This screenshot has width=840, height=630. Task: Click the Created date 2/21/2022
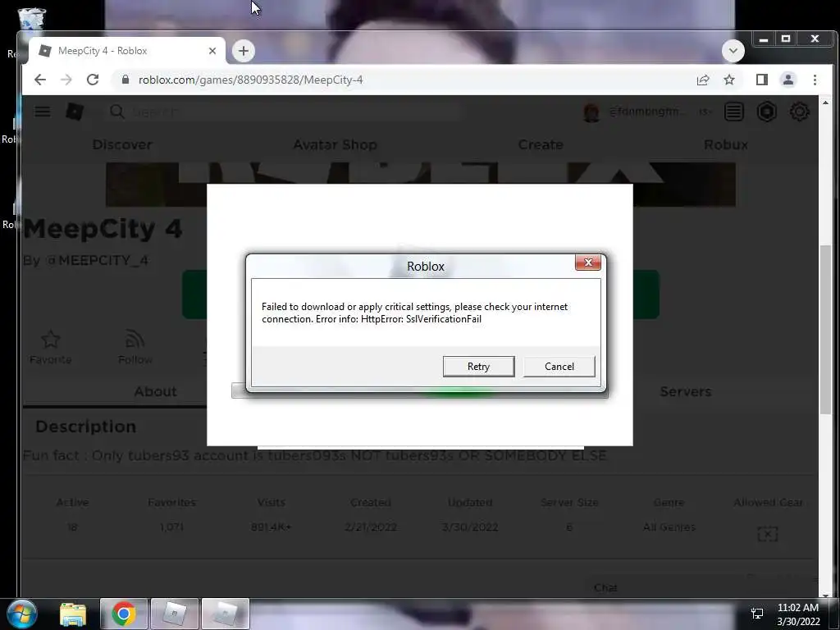371,527
